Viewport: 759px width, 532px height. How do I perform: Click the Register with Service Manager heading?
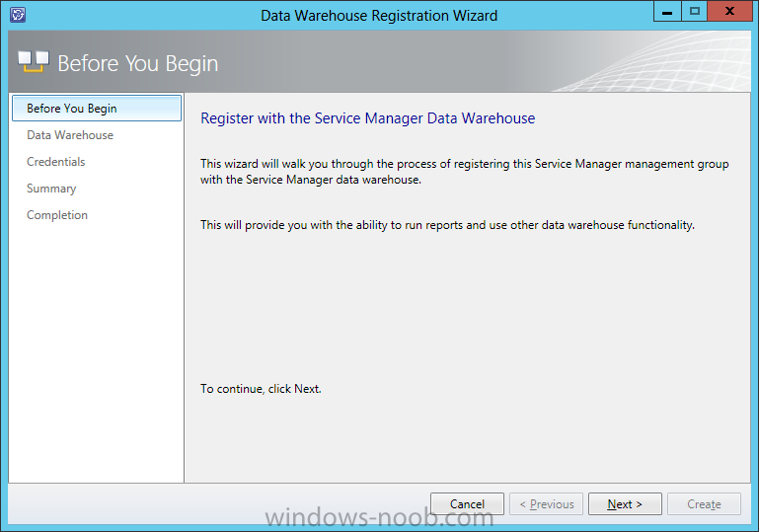coord(368,118)
